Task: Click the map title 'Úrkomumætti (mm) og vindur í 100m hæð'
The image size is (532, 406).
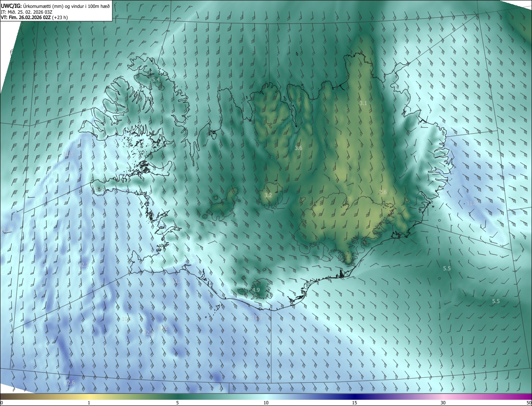Action: tap(66, 5)
